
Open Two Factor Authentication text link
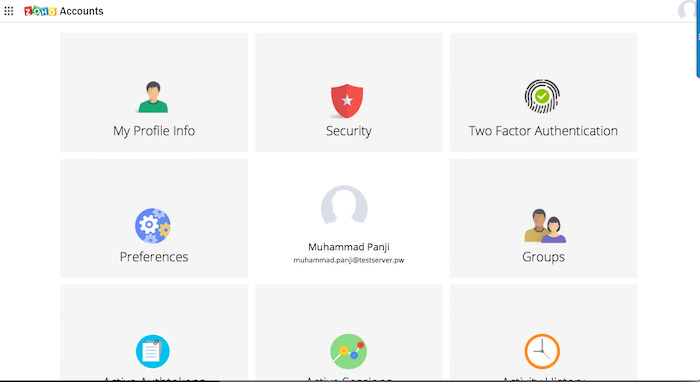click(543, 131)
